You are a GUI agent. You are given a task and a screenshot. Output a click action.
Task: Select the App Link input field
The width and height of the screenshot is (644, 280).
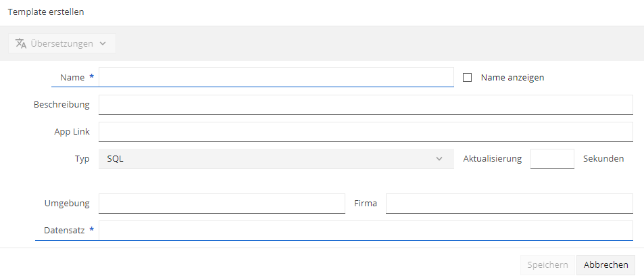pos(366,132)
